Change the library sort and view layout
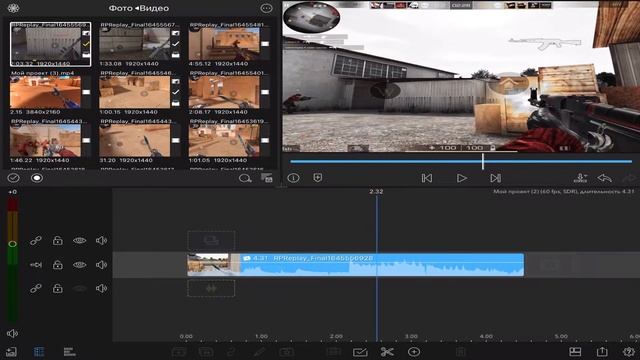The width and height of the screenshot is (640, 360). click(267, 178)
